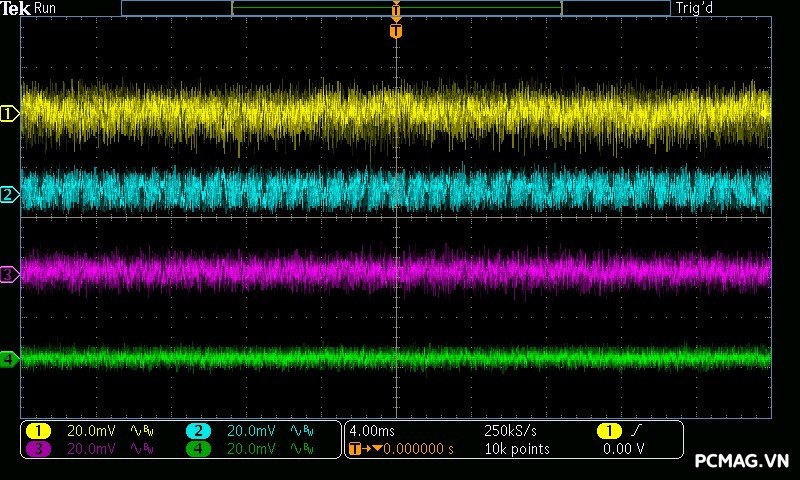Select the green channel 4 badge in readout
The height and width of the screenshot is (480, 800).
coord(198,449)
